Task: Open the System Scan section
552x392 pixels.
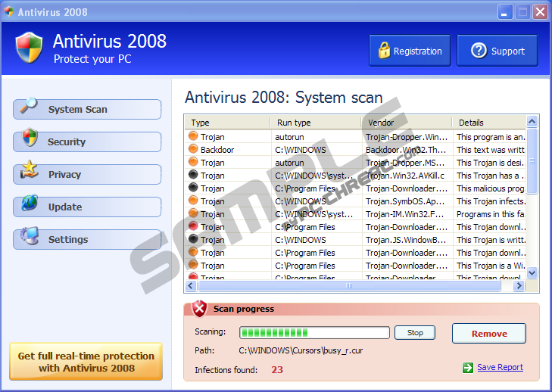Action: point(87,110)
